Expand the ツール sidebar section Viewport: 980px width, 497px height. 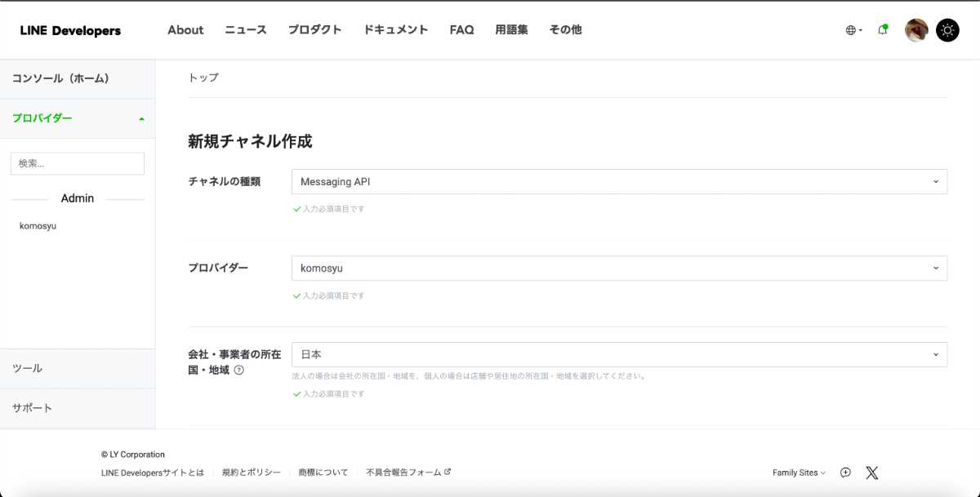pos(78,369)
